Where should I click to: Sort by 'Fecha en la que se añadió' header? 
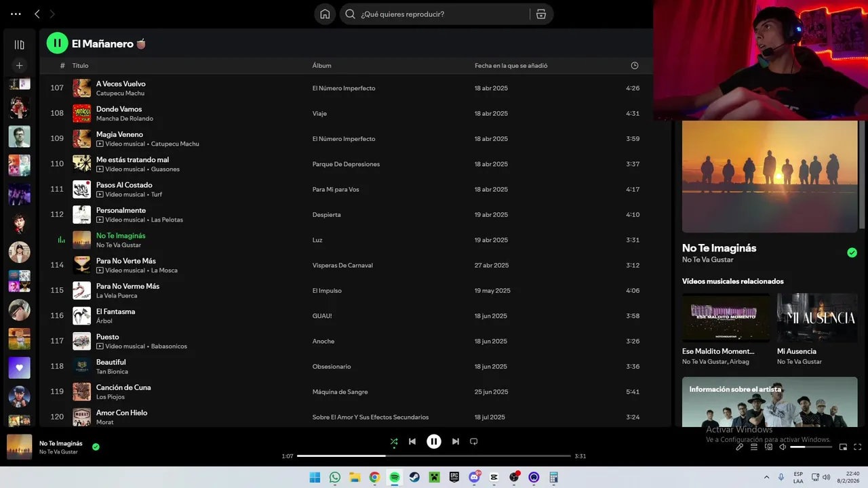[511, 66]
